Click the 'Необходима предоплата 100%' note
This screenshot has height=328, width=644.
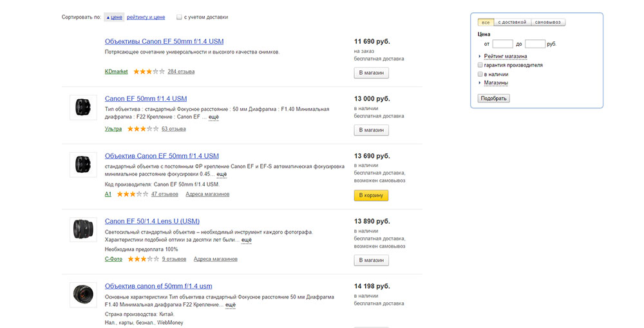[141, 249]
